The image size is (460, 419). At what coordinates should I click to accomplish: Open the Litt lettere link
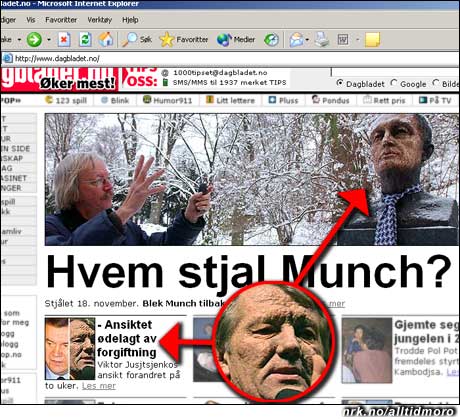pyautogui.click(x=235, y=100)
